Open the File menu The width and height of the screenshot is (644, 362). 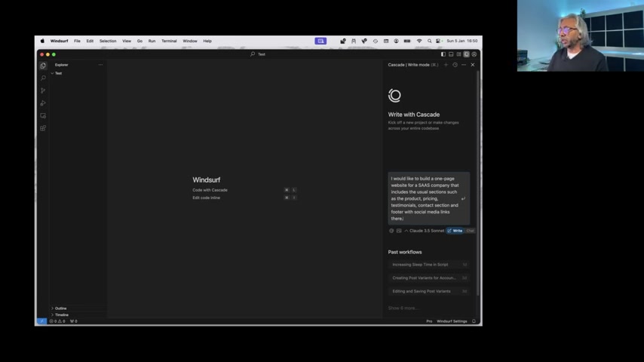(77, 41)
